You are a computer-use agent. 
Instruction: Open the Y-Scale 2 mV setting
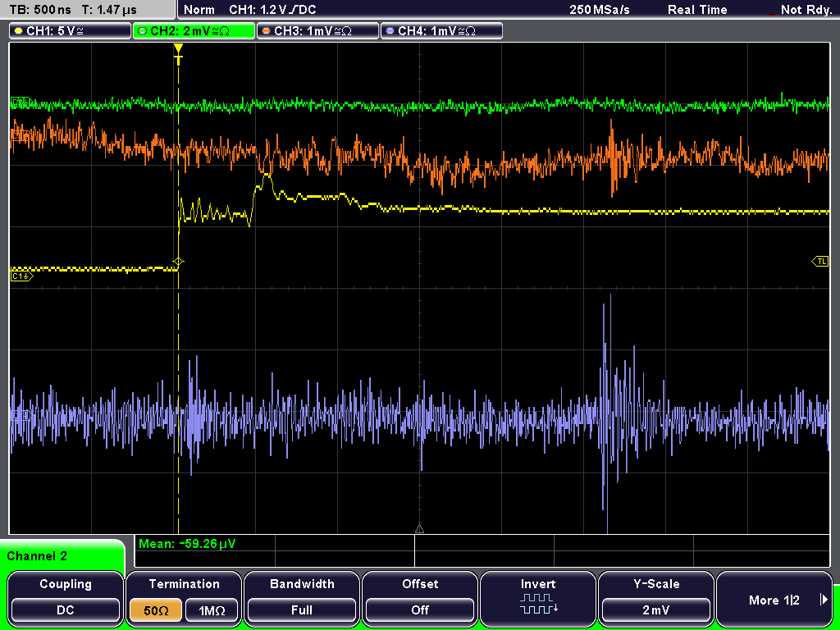pyautogui.click(x=656, y=609)
